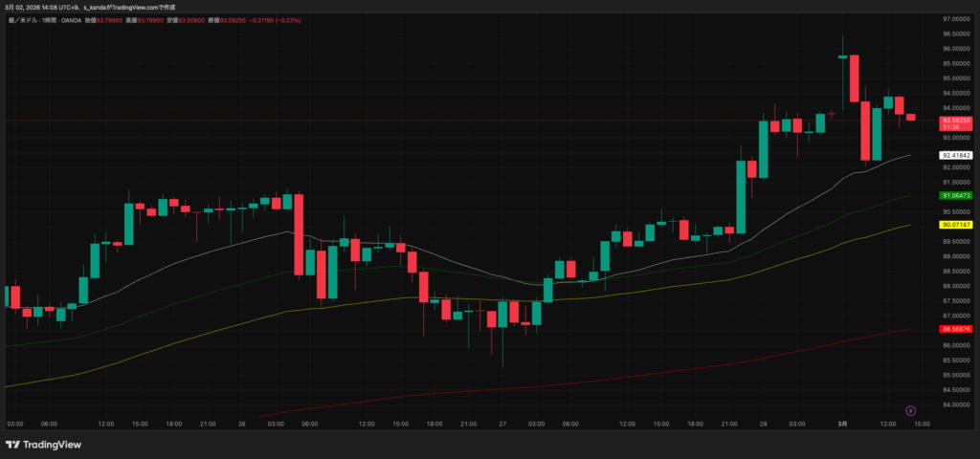Click the 28 date label on time axis
Screen dimensions: 980x459
coord(763,423)
